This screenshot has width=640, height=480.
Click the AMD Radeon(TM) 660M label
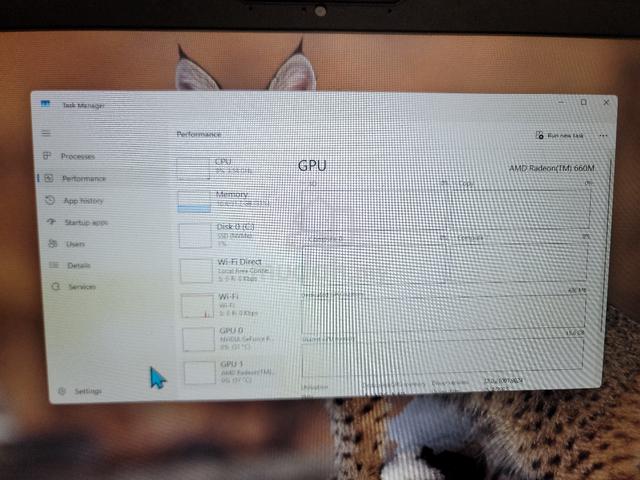pyautogui.click(x=551, y=168)
